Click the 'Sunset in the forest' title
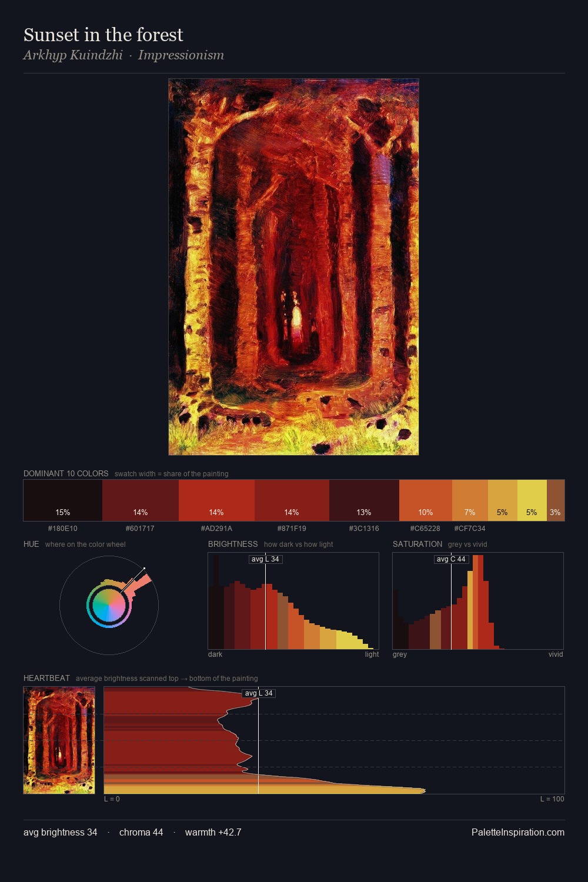The image size is (588, 882). 103,35
